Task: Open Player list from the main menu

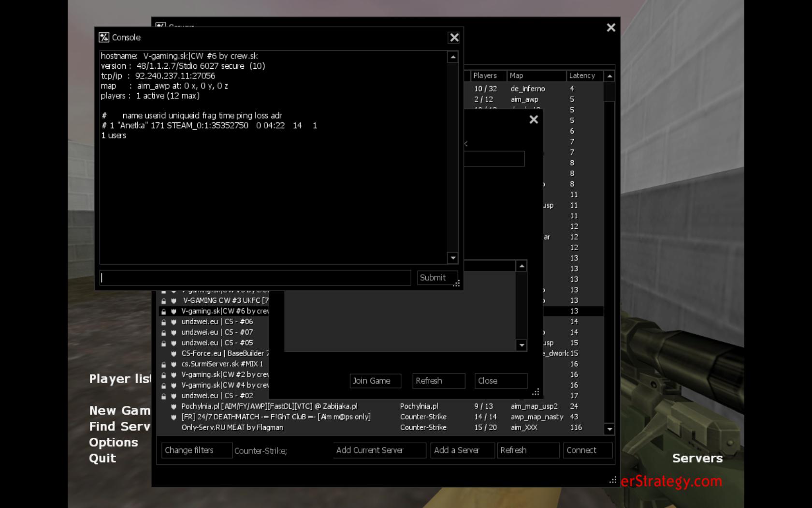Action: coord(120,379)
